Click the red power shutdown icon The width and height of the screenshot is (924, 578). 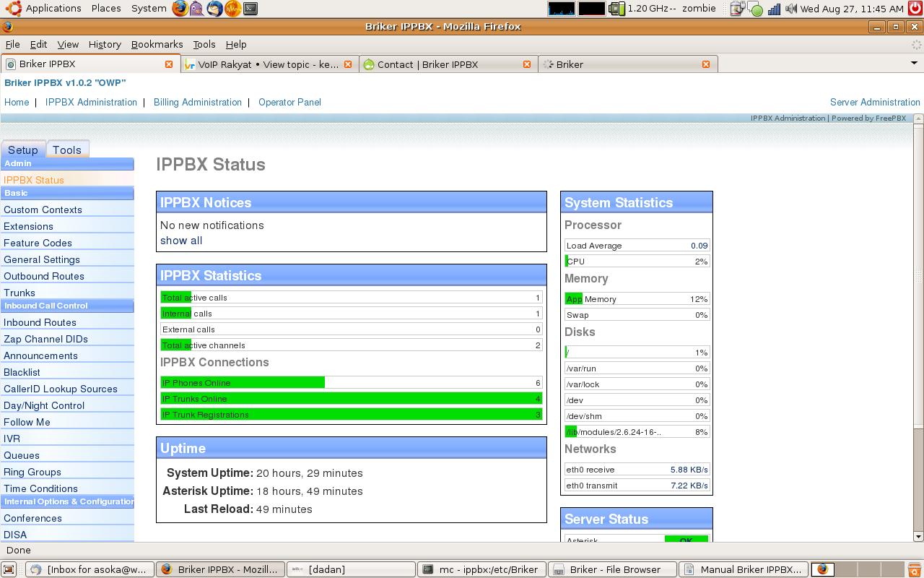pyautogui.click(x=915, y=9)
